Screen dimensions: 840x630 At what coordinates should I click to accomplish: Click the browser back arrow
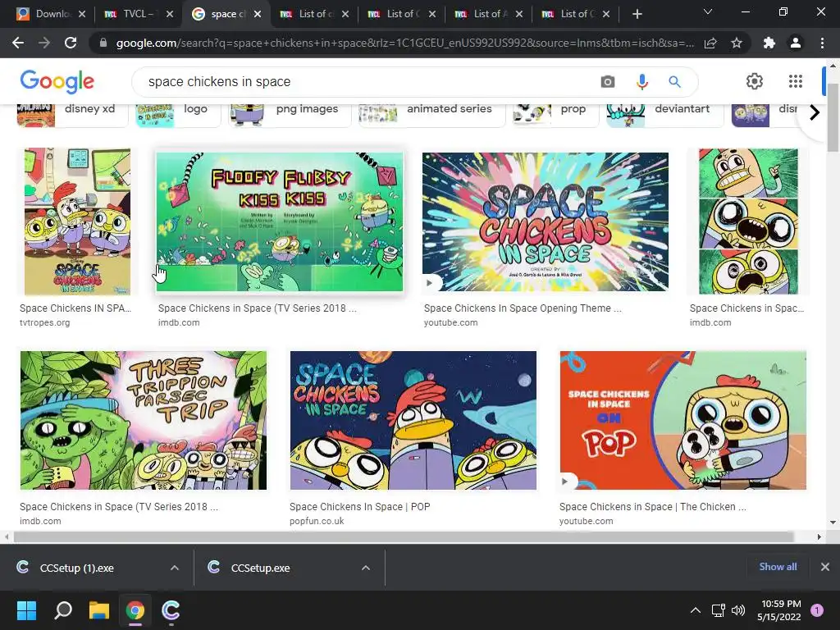(x=18, y=43)
